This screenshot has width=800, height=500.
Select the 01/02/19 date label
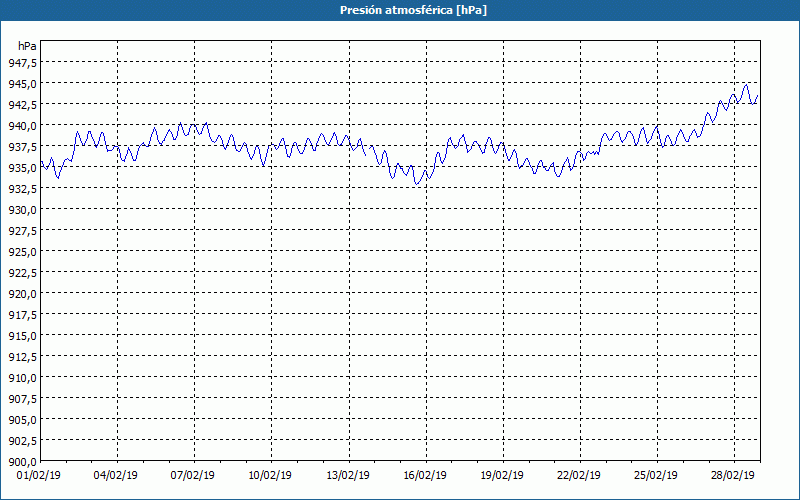pos(39,476)
